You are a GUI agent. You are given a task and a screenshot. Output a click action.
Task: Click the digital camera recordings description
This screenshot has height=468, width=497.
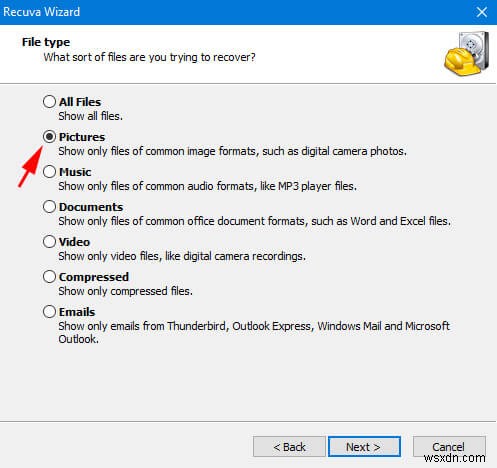tap(182, 256)
